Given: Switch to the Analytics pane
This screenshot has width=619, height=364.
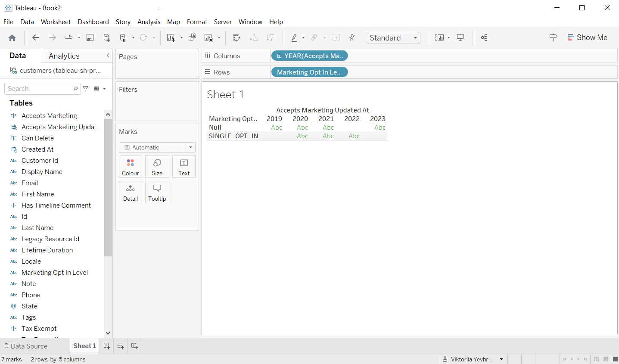Looking at the screenshot, I should (x=64, y=56).
